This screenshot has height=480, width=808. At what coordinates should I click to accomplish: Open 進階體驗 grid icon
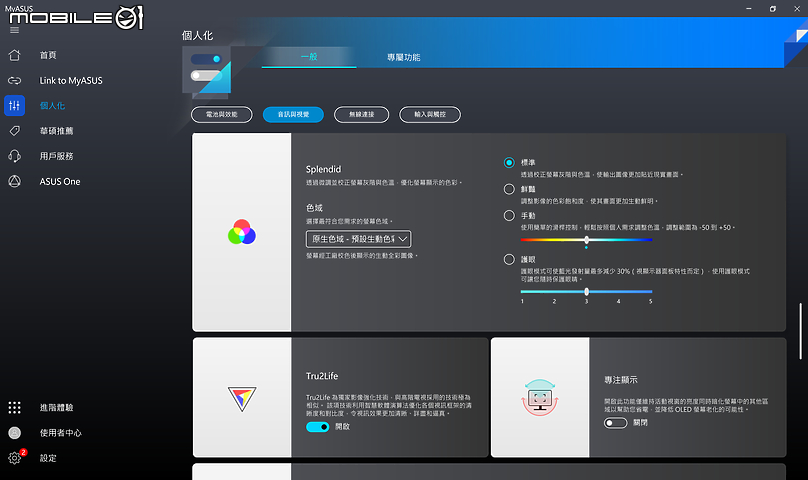click(14, 407)
